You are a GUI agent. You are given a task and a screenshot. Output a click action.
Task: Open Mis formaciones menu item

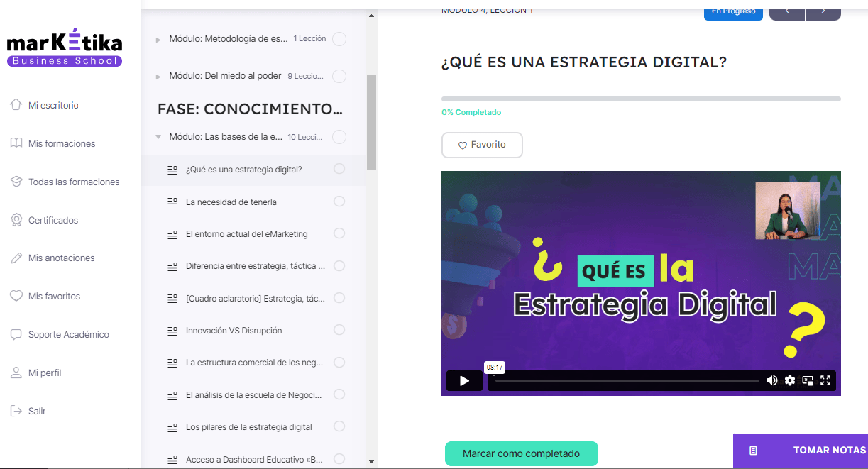click(62, 143)
